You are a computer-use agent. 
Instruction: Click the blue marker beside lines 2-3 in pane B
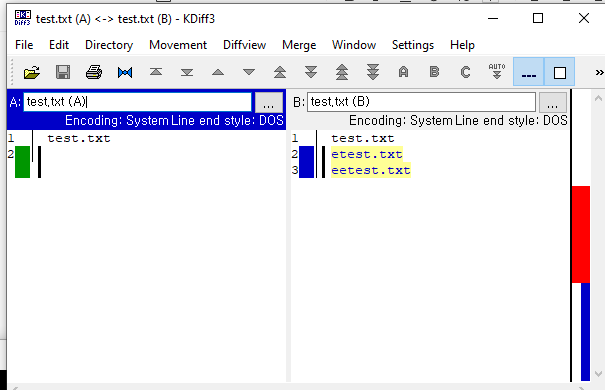tap(306, 162)
